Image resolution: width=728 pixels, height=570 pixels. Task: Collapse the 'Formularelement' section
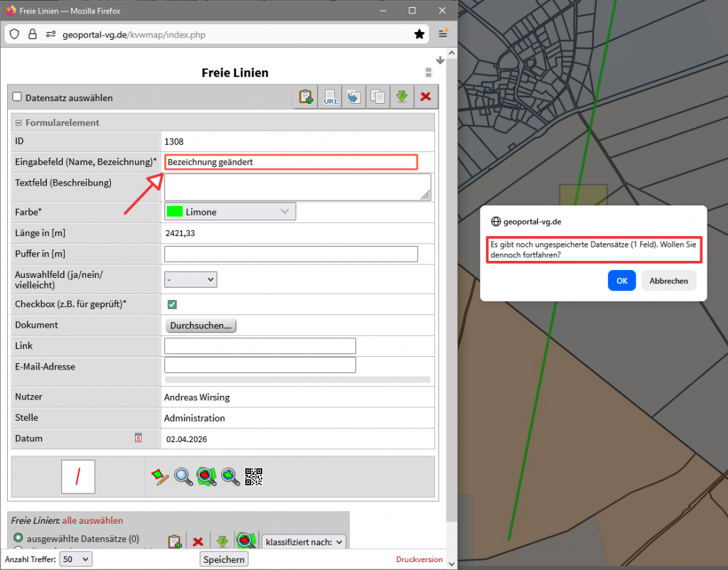point(19,123)
